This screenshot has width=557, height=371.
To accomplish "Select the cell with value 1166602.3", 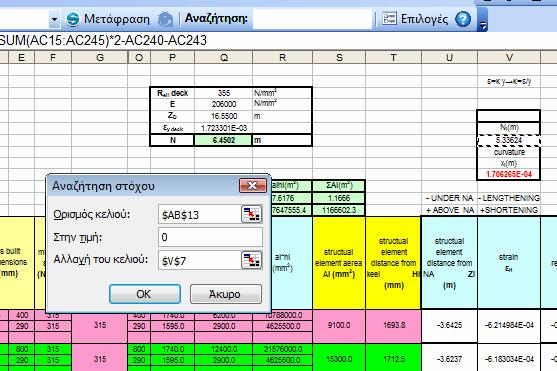I will (339, 210).
